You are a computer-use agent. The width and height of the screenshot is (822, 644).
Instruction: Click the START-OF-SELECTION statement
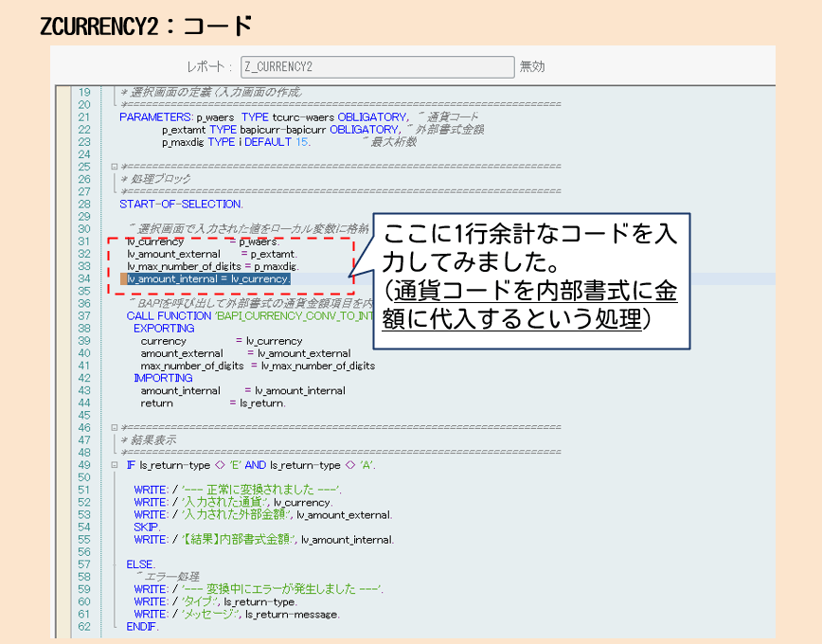tap(181, 204)
